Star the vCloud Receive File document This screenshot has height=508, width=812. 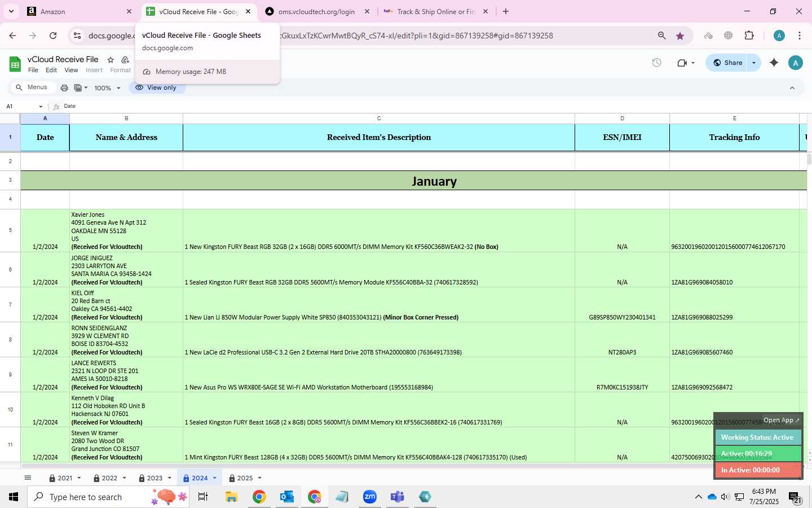(111, 60)
